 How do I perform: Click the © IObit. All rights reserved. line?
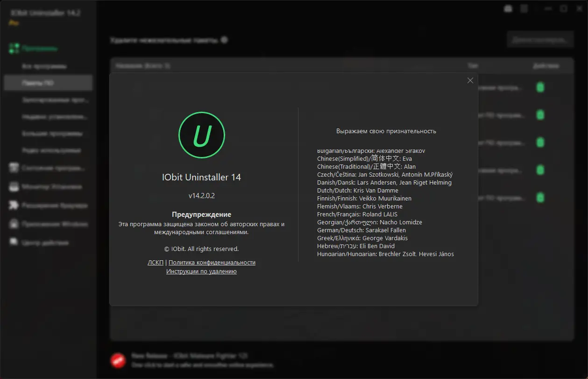(x=202, y=249)
